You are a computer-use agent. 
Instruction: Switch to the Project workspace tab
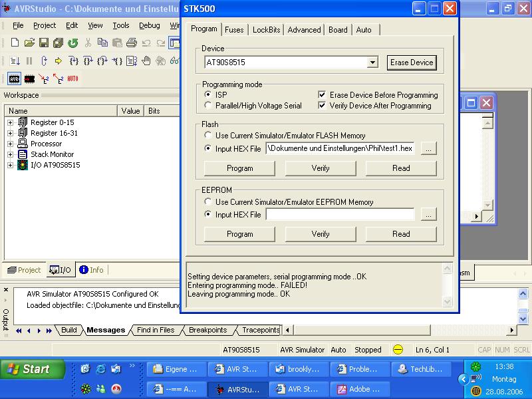coord(24,270)
